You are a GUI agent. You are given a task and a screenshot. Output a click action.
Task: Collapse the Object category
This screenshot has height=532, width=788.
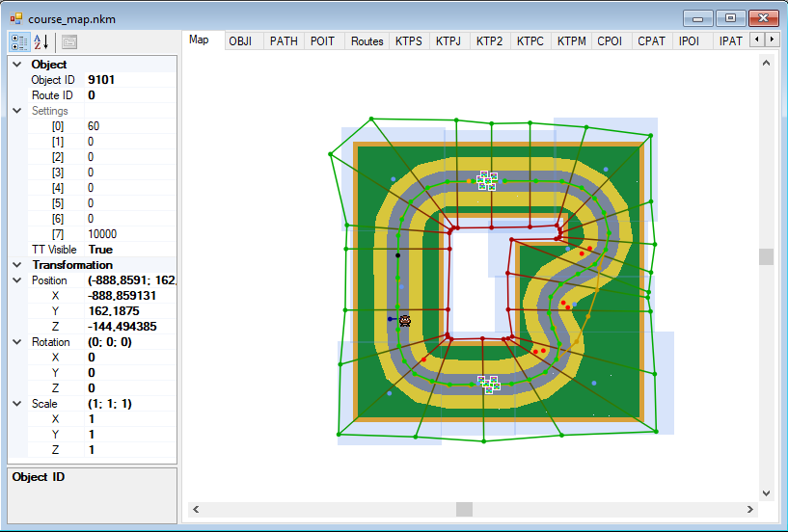(x=17, y=65)
